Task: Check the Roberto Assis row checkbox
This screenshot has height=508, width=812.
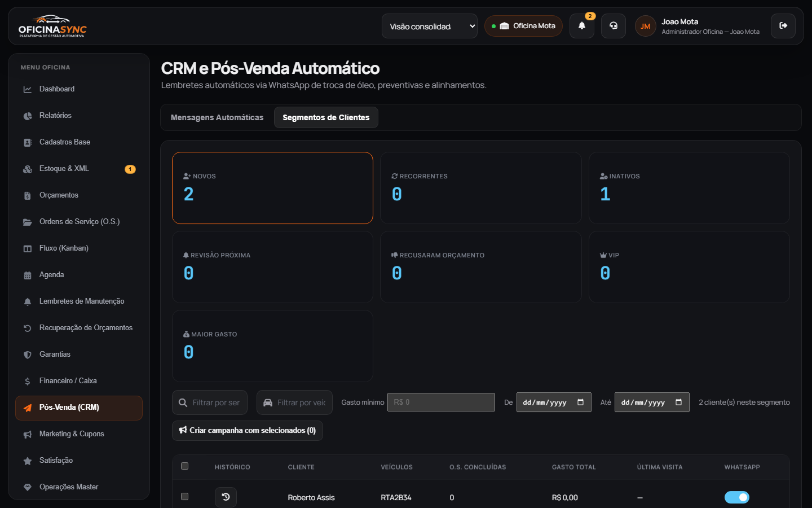Action: click(184, 497)
